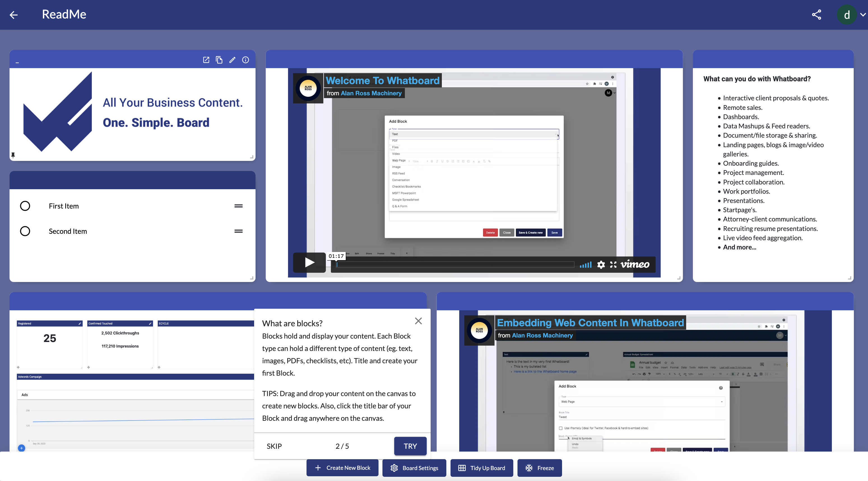
Task: Click the resize corner of the checklist block
Action: (252, 278)
